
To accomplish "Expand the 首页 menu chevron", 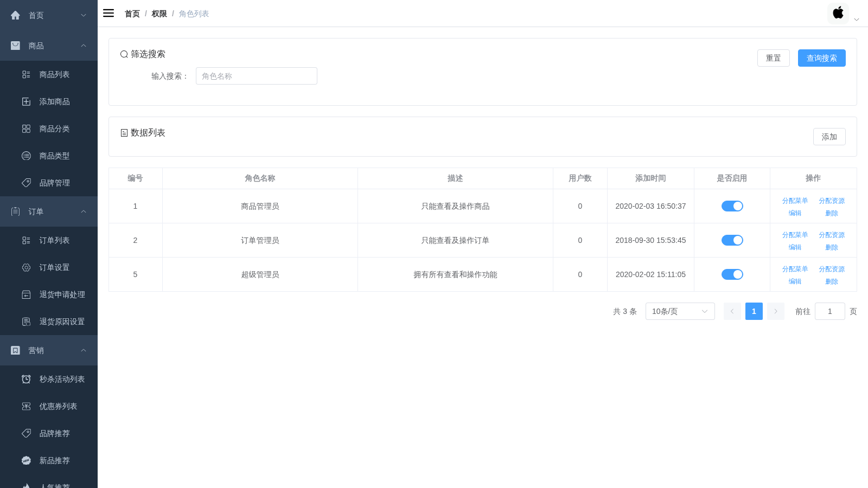I will pyautogui.click(x=84, y=15).
